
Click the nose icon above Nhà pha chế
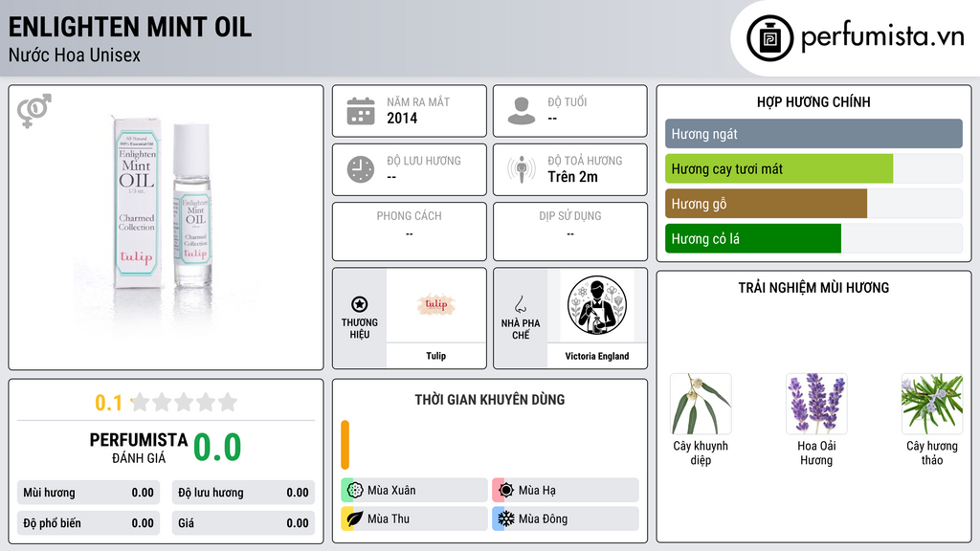tap(520, 304)
